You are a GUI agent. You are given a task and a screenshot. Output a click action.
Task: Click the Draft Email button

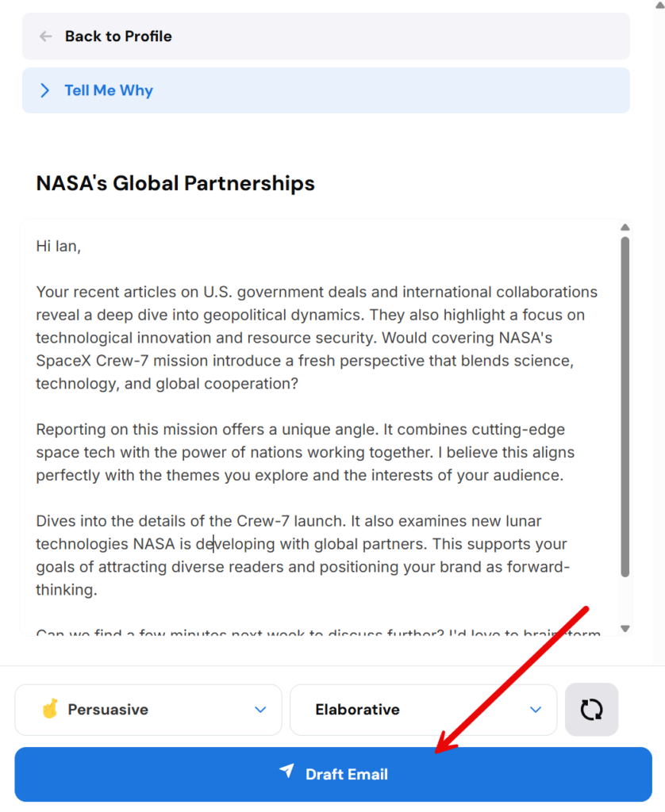pyautogui.click(x=333, y=774)
